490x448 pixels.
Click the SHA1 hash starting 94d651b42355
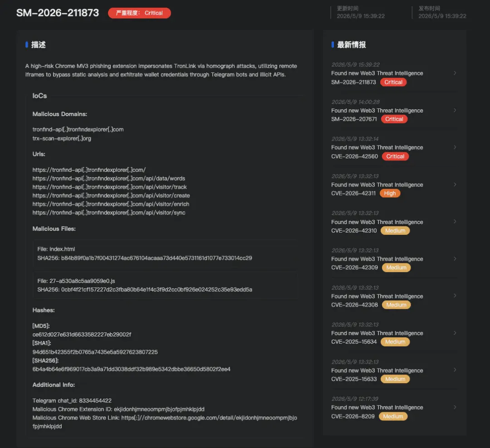pos(95,352)
